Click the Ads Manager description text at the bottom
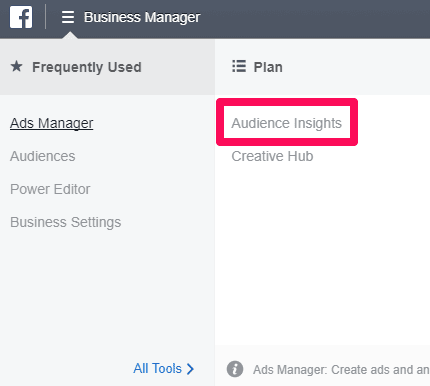430x386 pixels. click(341, 370)
